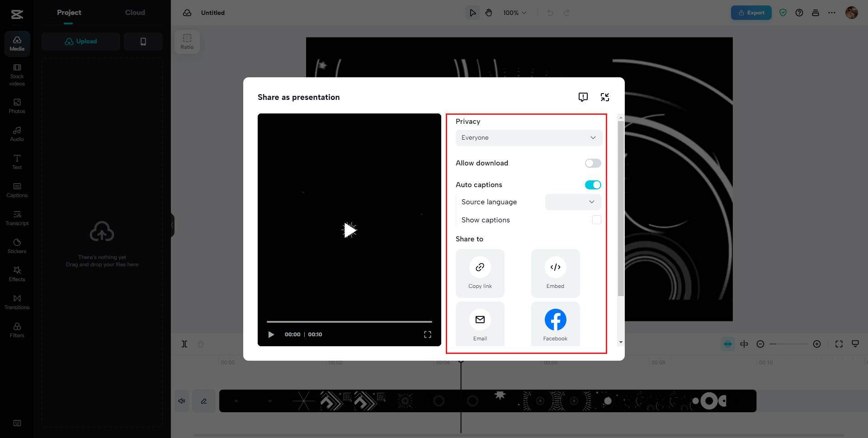Click the preview video progress bar

(349, 322)
